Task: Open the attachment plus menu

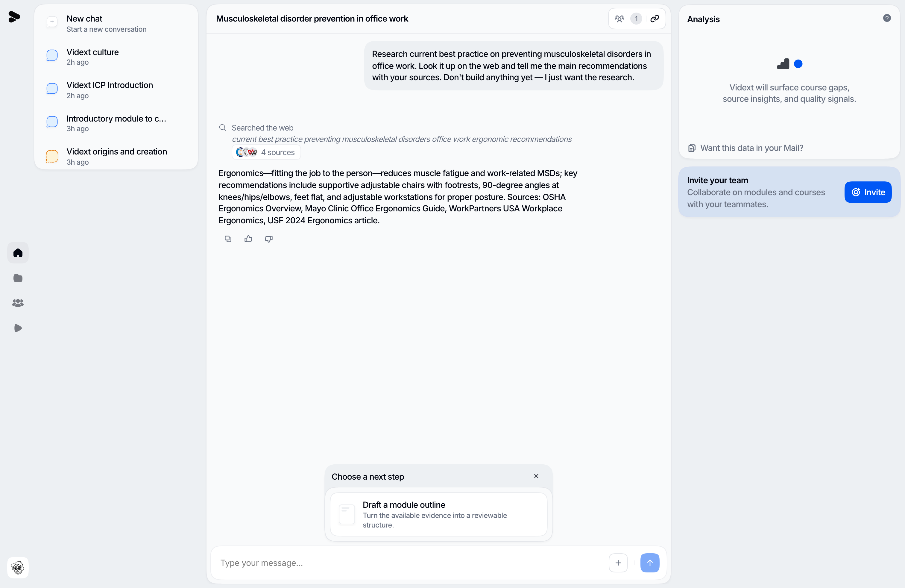Action: click(618, 563)
